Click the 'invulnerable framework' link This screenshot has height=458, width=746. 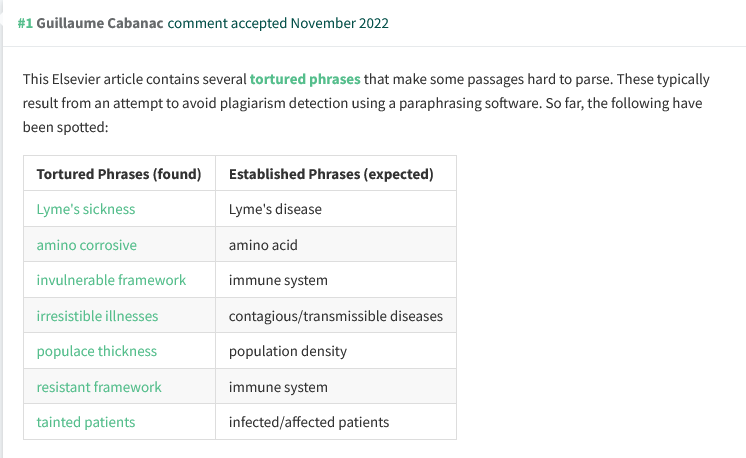coord(111,280)
